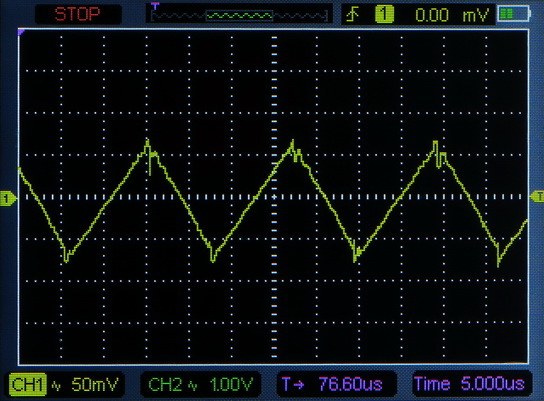Toggle the green CH2 channel label
544x401 pixels.
165,384
